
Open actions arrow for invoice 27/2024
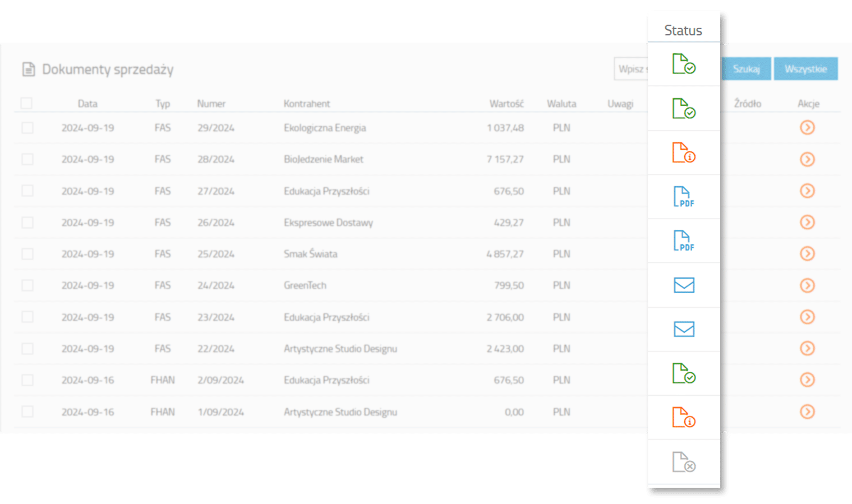click(x=807, y=191)
